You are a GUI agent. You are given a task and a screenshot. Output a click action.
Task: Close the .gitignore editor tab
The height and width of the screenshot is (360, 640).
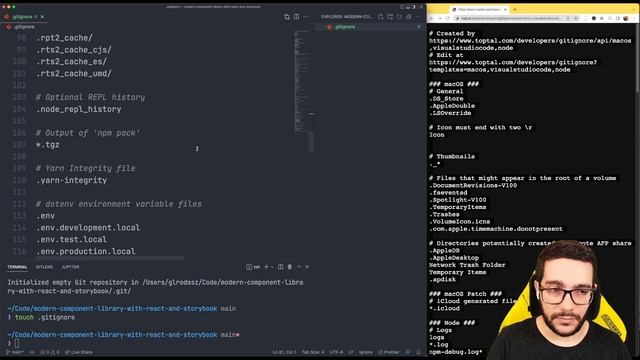[x=42, y=17]
